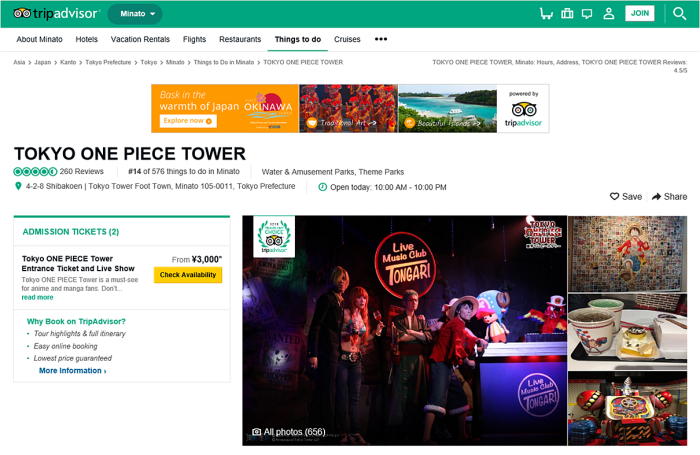This screenshot has height=455, width=700.
Task: Click the Tokyo Prefecture breadcrumb
Action: click(108, 62)
